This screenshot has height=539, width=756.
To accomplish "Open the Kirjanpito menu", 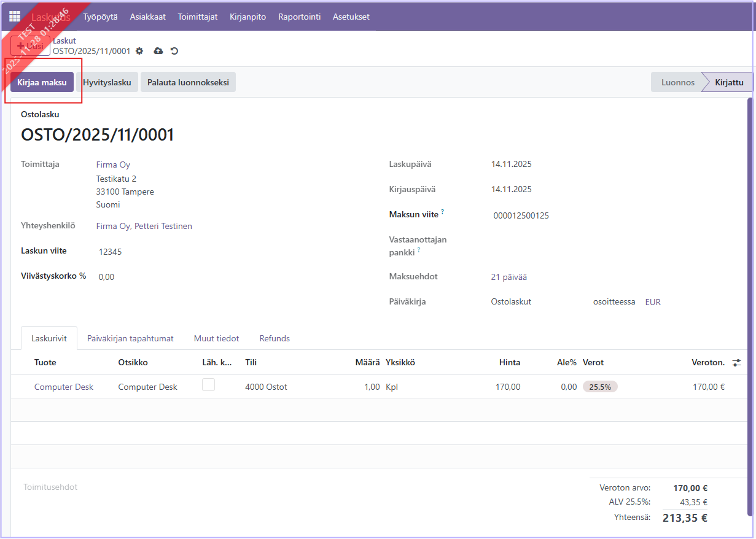I will 247,17.
